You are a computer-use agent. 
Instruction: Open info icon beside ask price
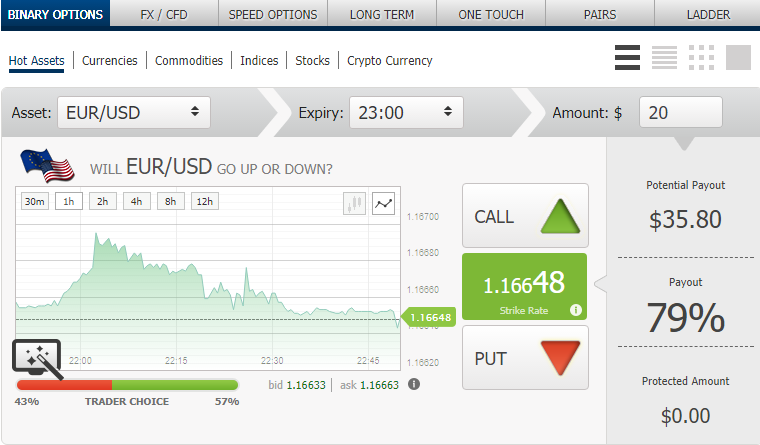point(414,384)
